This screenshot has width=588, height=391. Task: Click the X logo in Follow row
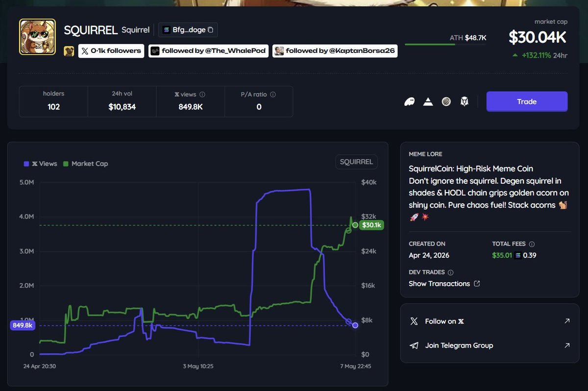(x=414, y=321)
